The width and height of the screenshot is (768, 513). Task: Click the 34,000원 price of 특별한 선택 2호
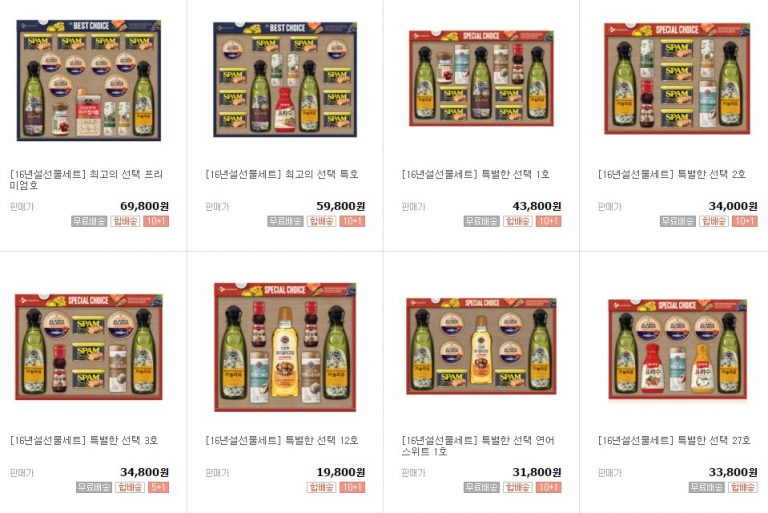733,206
